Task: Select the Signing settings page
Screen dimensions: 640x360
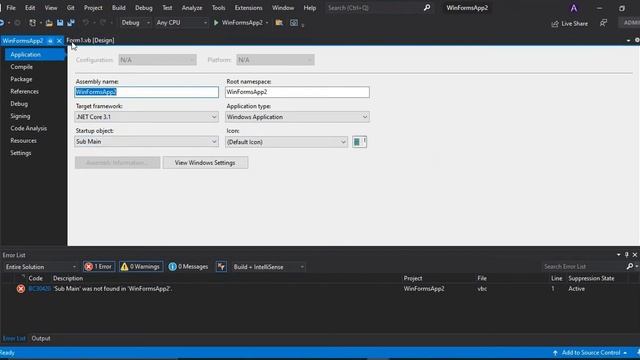Action: coord(20,116)
